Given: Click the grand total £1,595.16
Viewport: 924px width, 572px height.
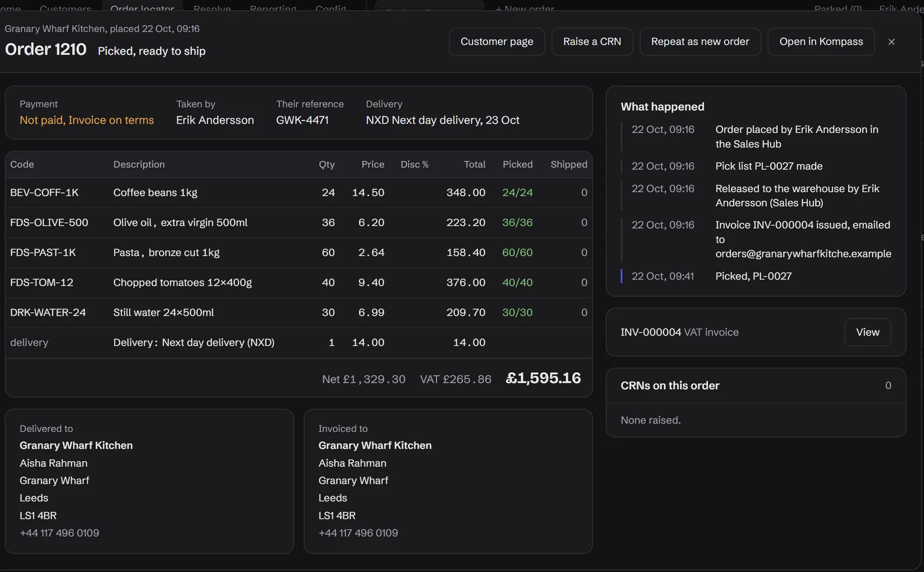Looking at the screenshot, I should pyautogui.click(x=543, y=378).
